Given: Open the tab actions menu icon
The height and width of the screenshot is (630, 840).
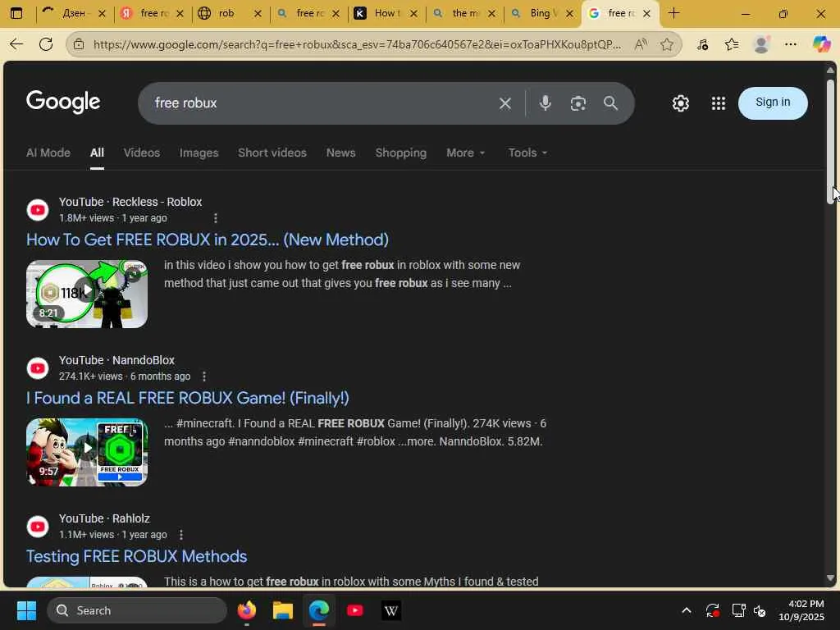Looking at the screenshot, I should [16, 13].
